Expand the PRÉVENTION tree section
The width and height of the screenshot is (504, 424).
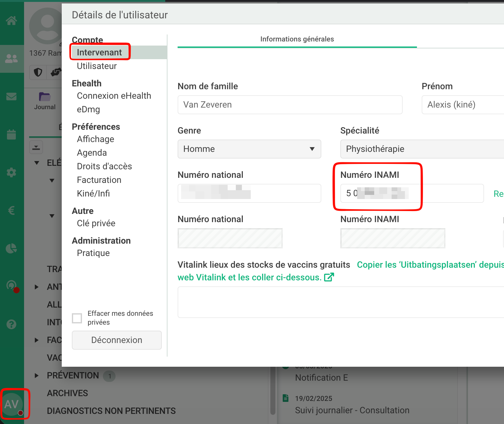(x=37, y=376)
